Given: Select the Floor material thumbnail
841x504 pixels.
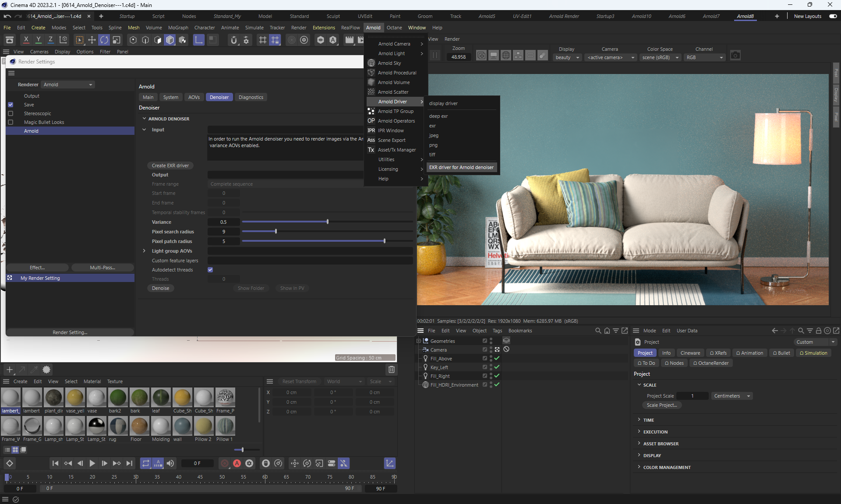Looking at the screenshot, I should click(139, 426).
